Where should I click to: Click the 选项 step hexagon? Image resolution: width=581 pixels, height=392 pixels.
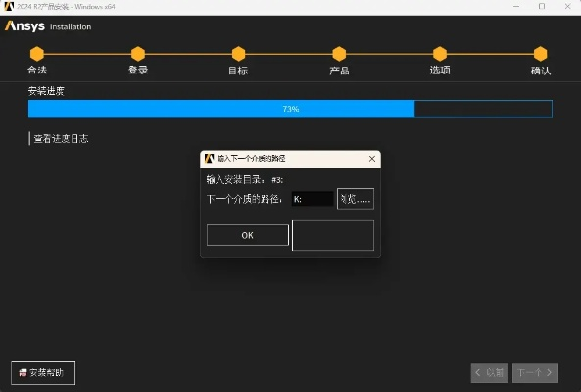click(440, 54)
